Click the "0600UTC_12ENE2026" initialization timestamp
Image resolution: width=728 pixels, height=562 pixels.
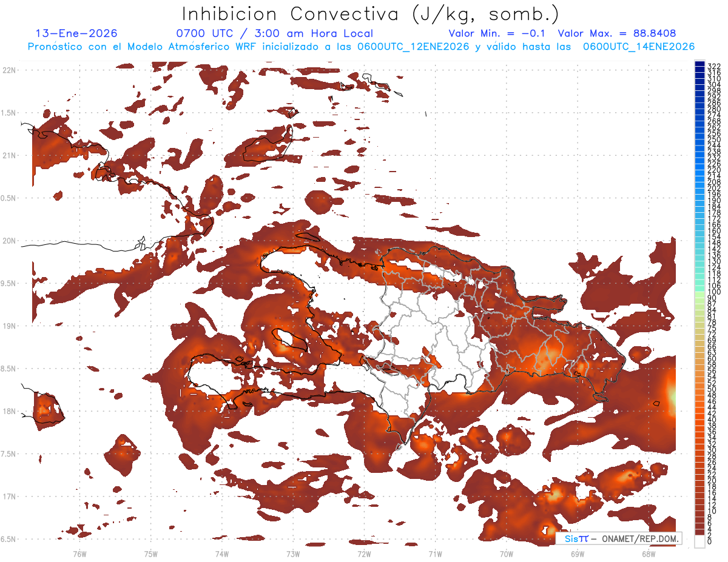click(413, 47)
